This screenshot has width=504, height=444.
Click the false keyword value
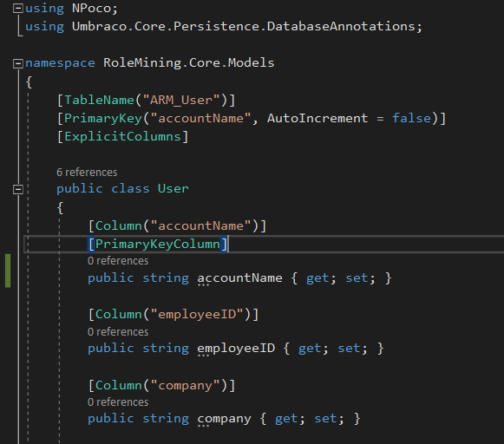411,118
